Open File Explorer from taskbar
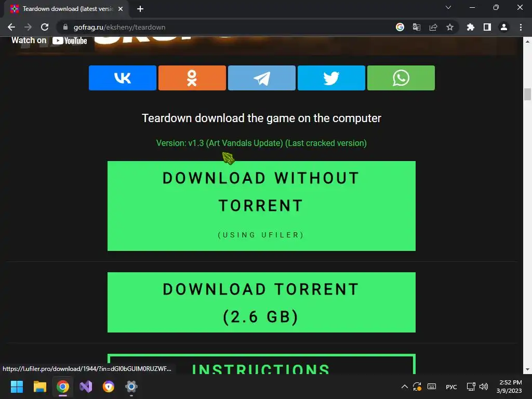The image size is (532, 399). 39,387
